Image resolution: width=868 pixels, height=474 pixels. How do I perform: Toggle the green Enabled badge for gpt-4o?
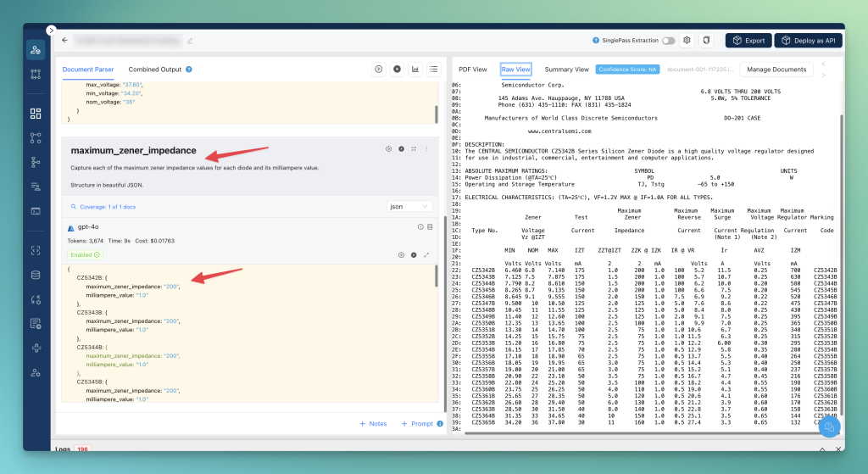(x=85, y=254)
